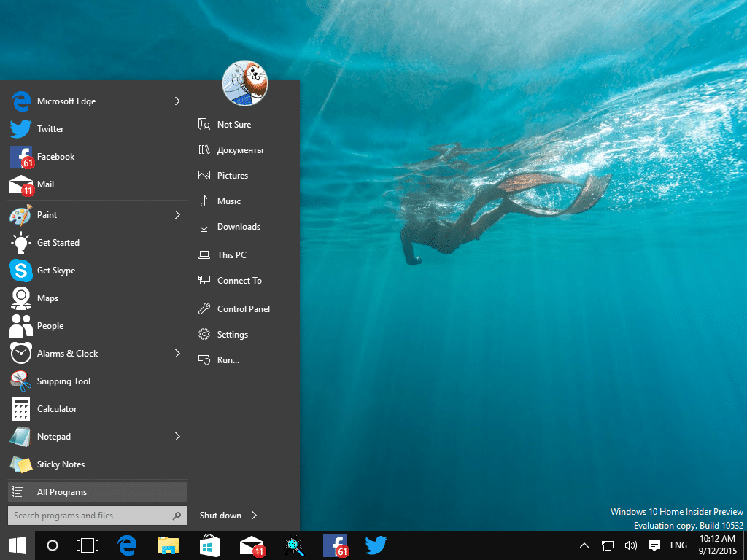Click the Search programs and files box

(x=97, y=516)
